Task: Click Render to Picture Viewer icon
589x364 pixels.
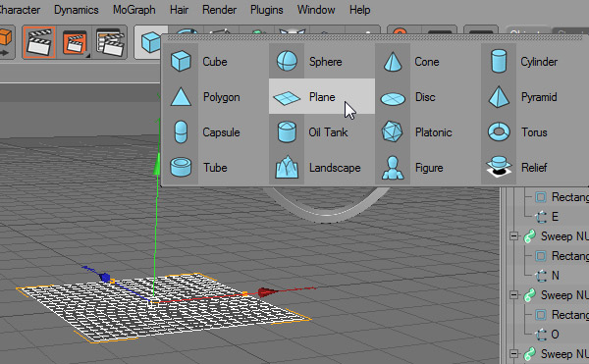Action: (75, 42)
